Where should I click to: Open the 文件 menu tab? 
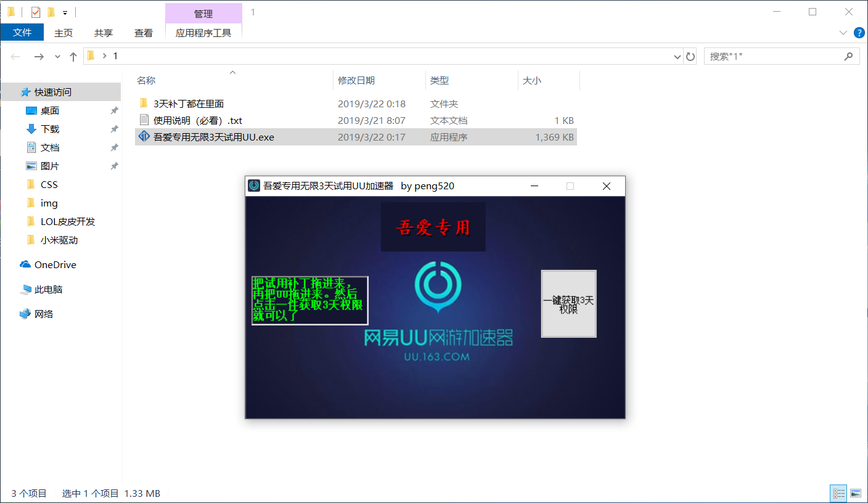(22, 33)
